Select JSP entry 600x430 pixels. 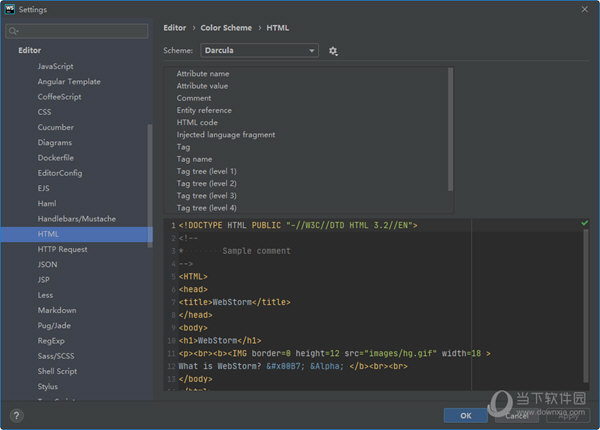(x=43, y=280)
